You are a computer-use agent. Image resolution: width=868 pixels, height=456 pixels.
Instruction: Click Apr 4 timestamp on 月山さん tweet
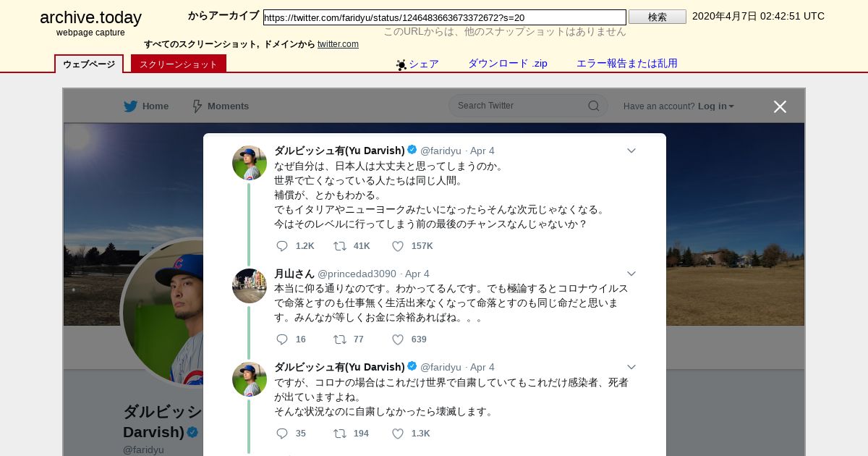pyautogui.click(x=417, y=274)
